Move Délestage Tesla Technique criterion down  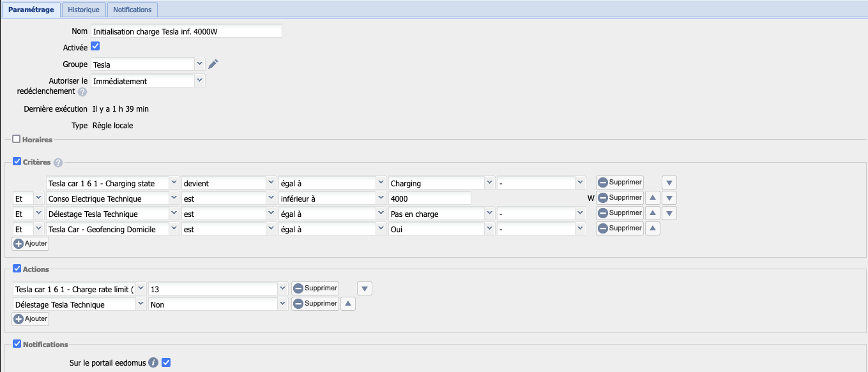click(669, 213)
